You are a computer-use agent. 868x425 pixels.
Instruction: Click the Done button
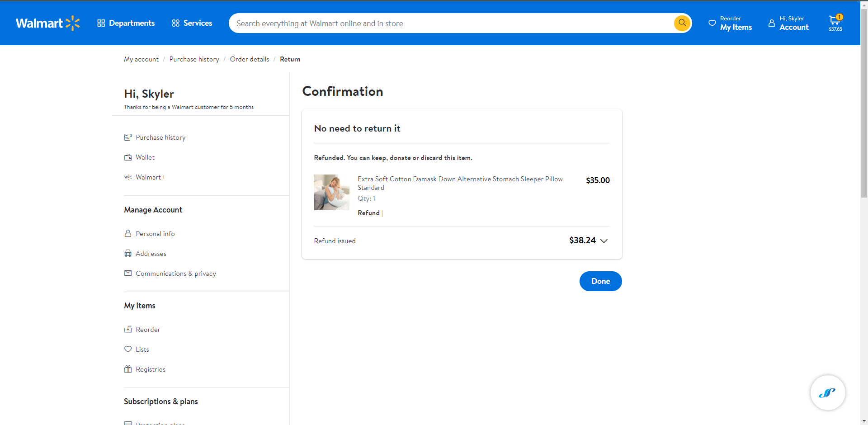point(600,281)
